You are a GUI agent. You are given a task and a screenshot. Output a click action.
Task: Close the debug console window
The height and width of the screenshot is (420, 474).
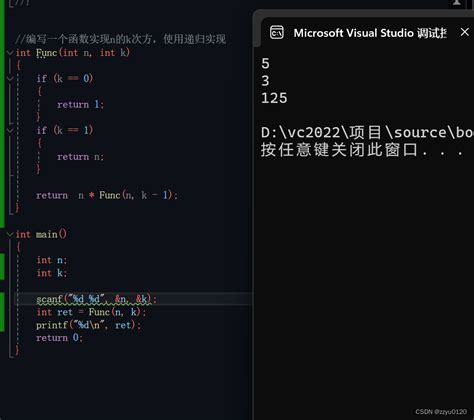pyautogui.click(x=465, y=32)
